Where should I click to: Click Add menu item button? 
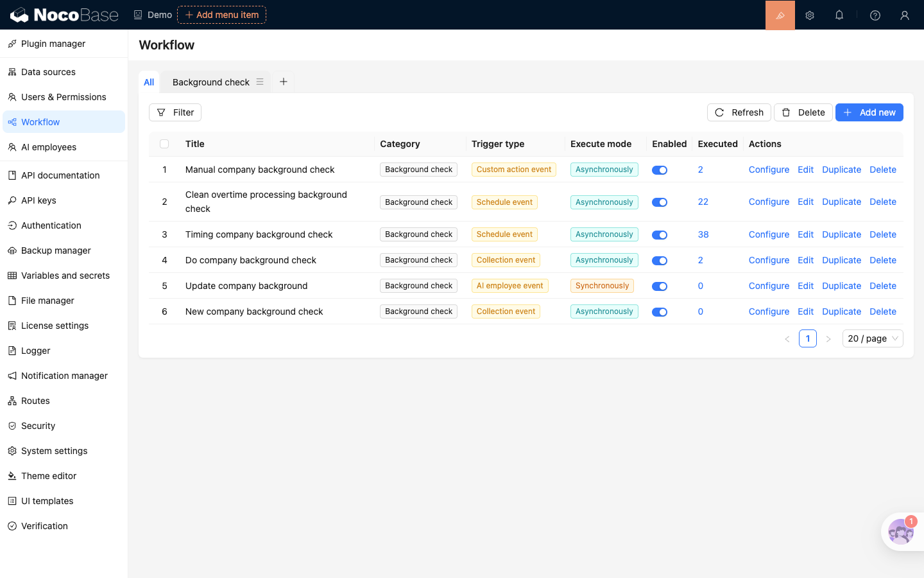tap(221, 15)
